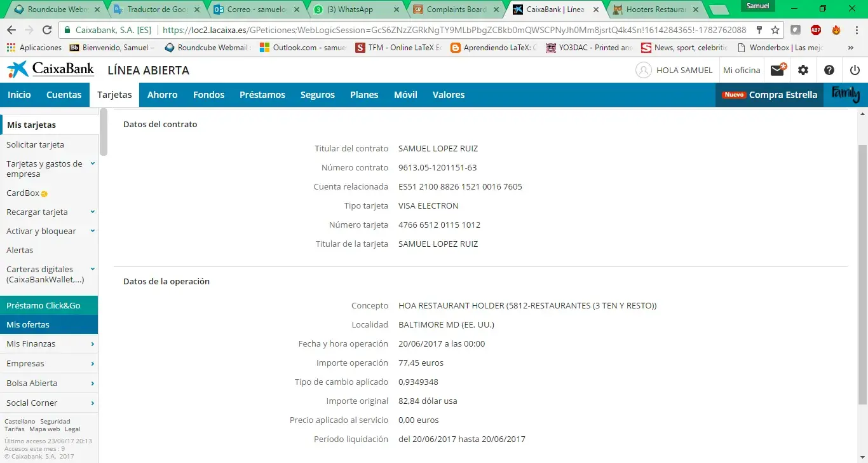Click the Compra Estrella banner button
The image size is (868, 463).
(770, 95)
